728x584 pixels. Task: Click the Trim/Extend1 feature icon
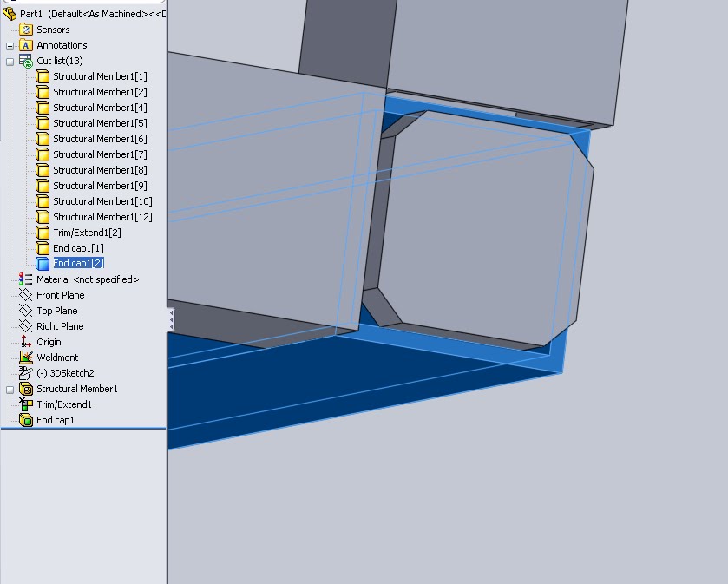[25, 404]
